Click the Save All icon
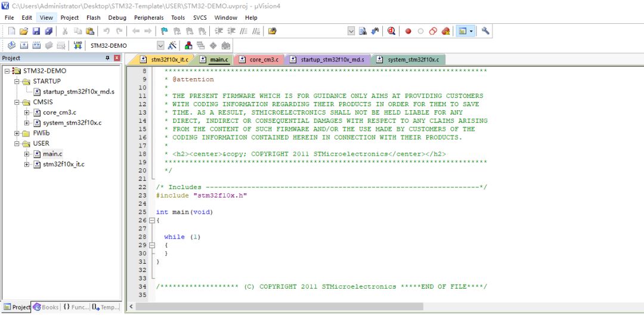This screenshot has width=644, height=315. (48, 31)
